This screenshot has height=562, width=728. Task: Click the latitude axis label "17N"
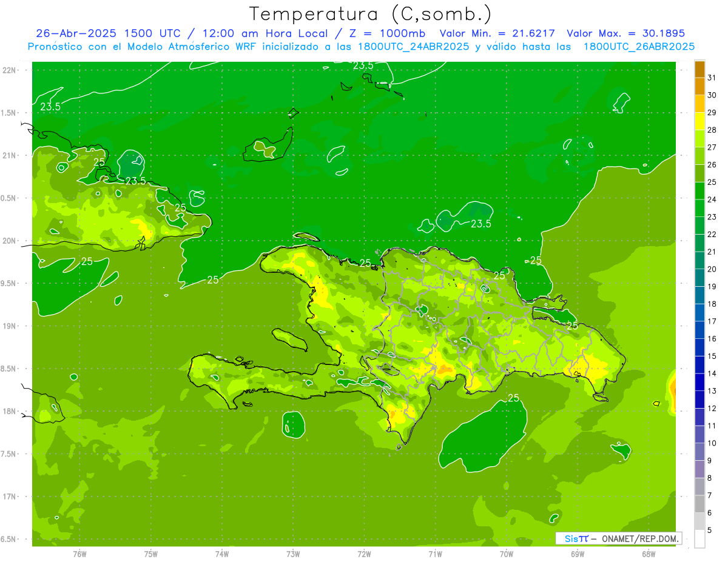[10, 497]
